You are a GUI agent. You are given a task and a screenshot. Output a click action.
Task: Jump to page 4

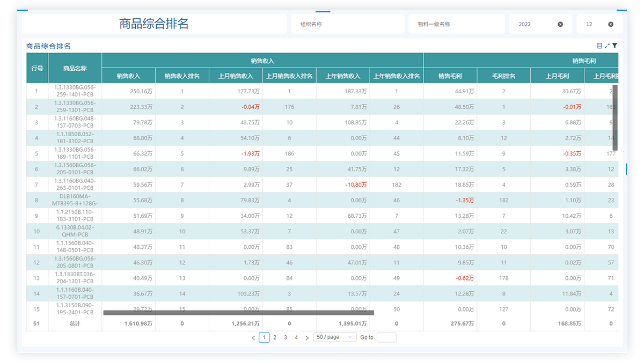tap(296, 337)
